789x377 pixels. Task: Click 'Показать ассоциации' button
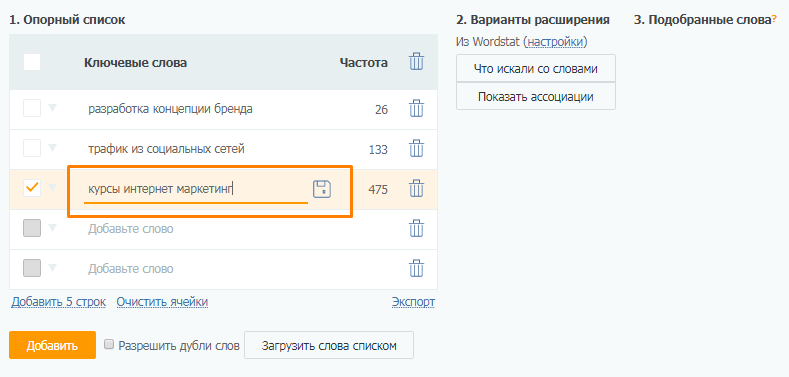coord(536,97)
